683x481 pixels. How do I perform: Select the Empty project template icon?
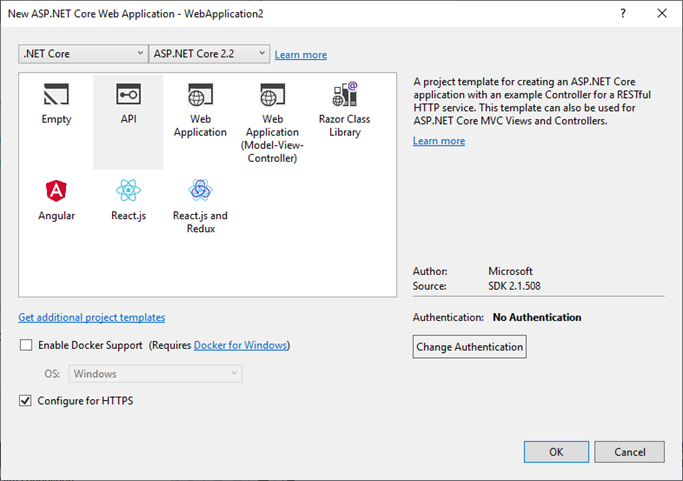click(56, 96)
